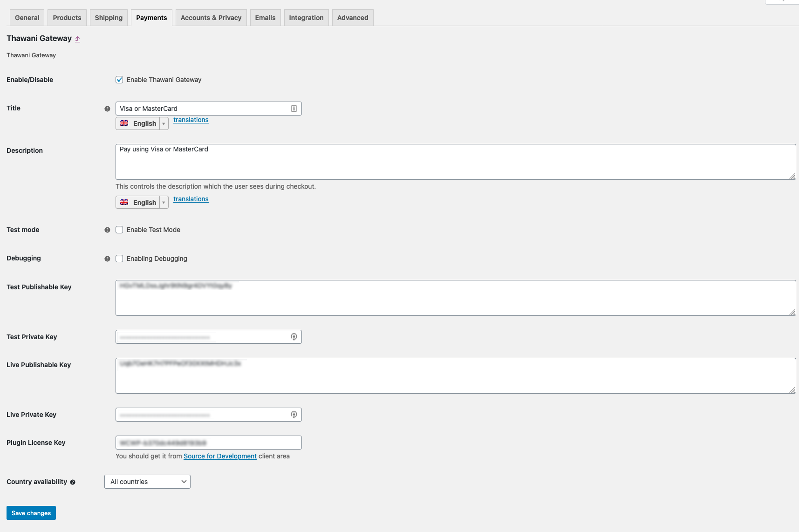
Task: Click the UK flag in Title language selector
Action: (124, 123)
